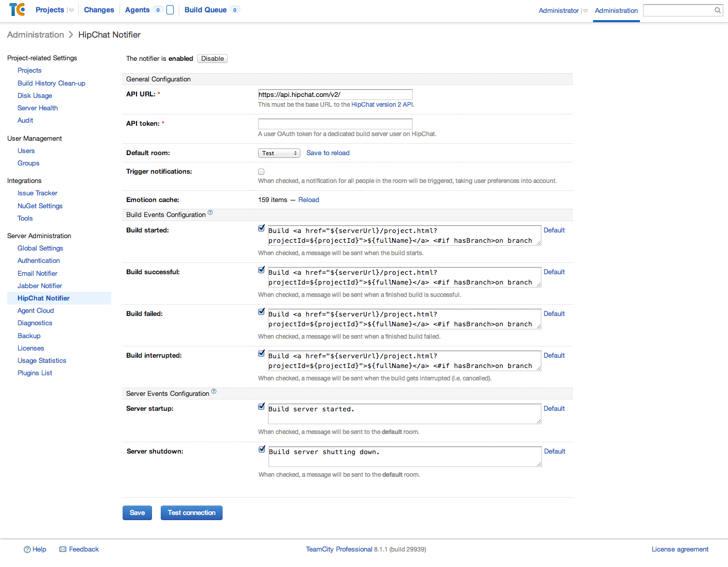Open Plugins List page
728x567 pixels.
pos(35,373)
